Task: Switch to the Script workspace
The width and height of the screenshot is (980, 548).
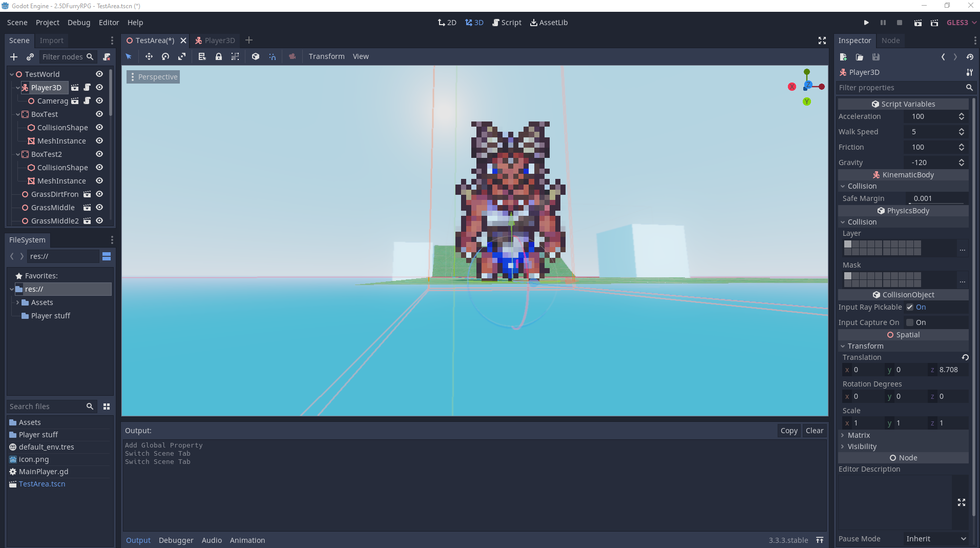Action: tap(507, 23)
